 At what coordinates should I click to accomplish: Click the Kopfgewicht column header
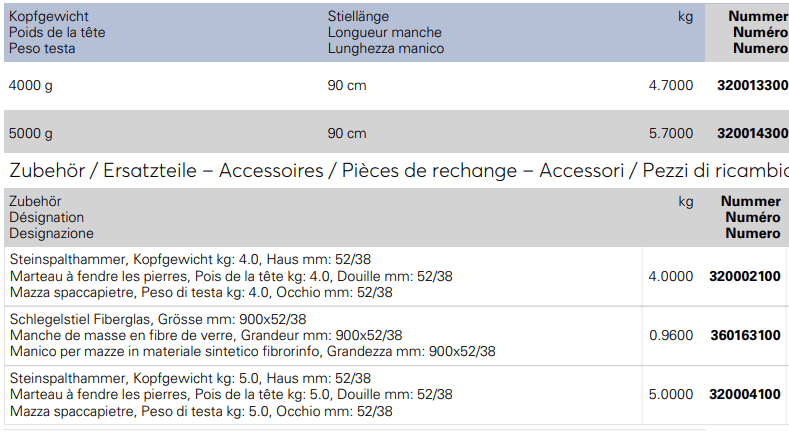(57, 32)
